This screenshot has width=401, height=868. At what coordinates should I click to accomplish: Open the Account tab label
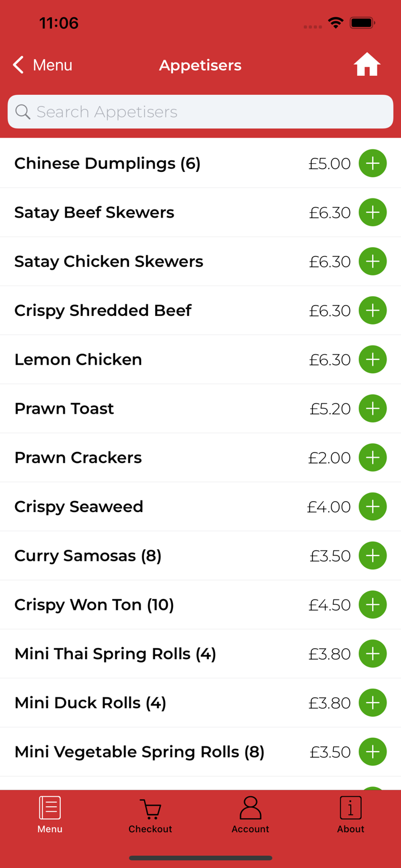[x=250, y=829]
